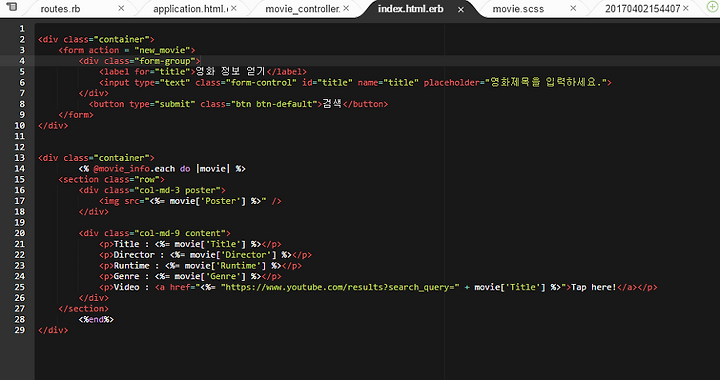Click the <%end%> tag on line 28
Screen dimensions: 720x380
click(96, 320)
